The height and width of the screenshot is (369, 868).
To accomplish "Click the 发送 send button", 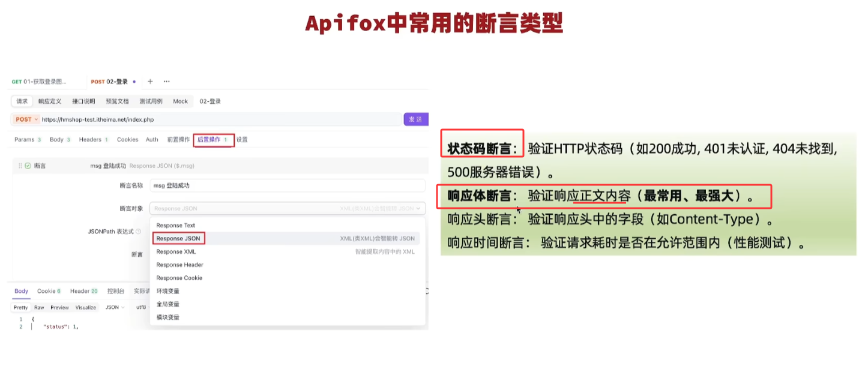I will [415, 119].
